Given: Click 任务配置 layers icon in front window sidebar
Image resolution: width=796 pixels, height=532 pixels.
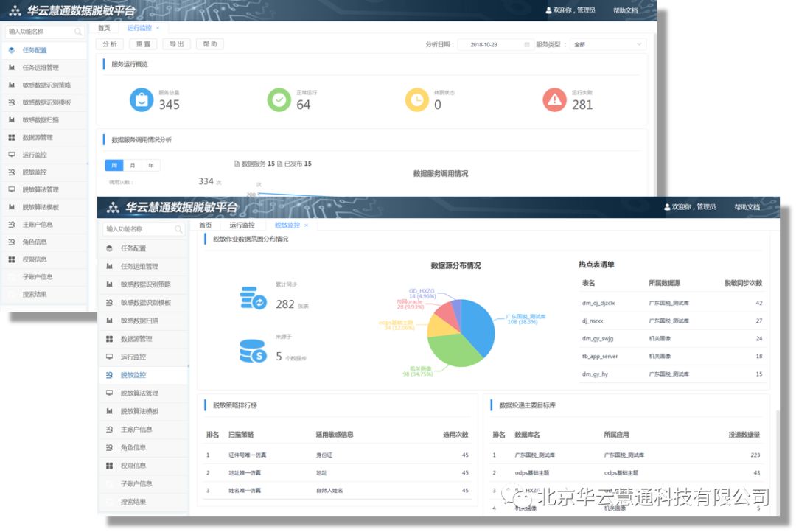Looking at the screenshot, I should [x=109, y=248].
